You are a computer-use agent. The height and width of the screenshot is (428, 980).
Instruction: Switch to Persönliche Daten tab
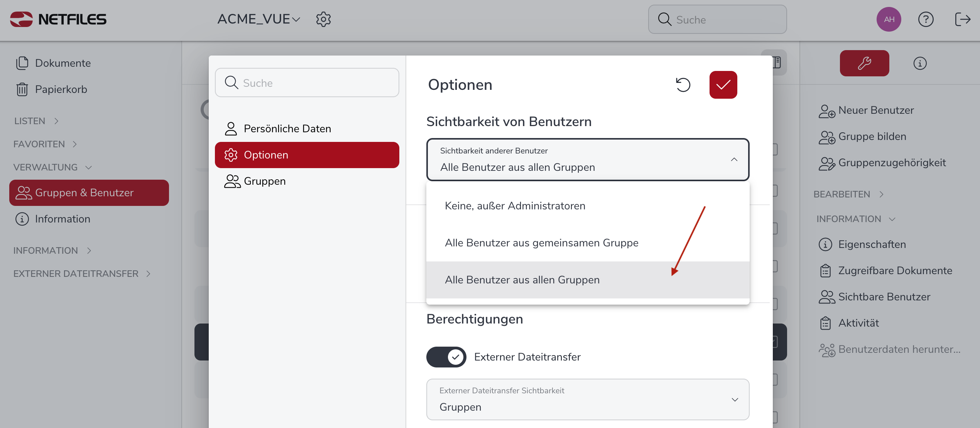(287, 129)
